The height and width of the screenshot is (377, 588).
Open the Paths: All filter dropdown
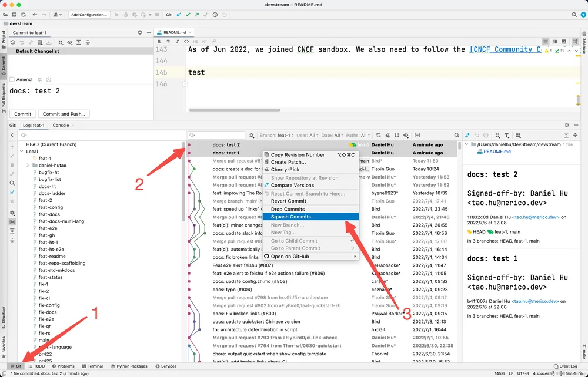pyautogui.click(x=358, y=135)
